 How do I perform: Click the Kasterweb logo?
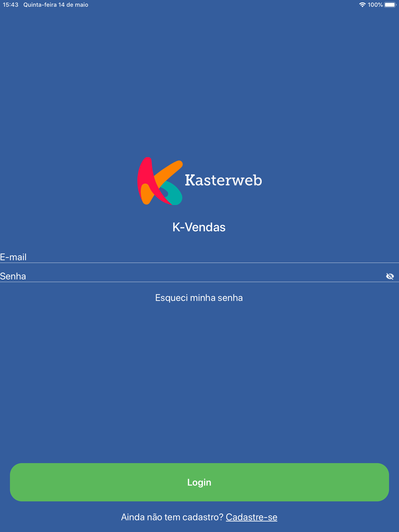pyautogui.click(x=199, y=181)
